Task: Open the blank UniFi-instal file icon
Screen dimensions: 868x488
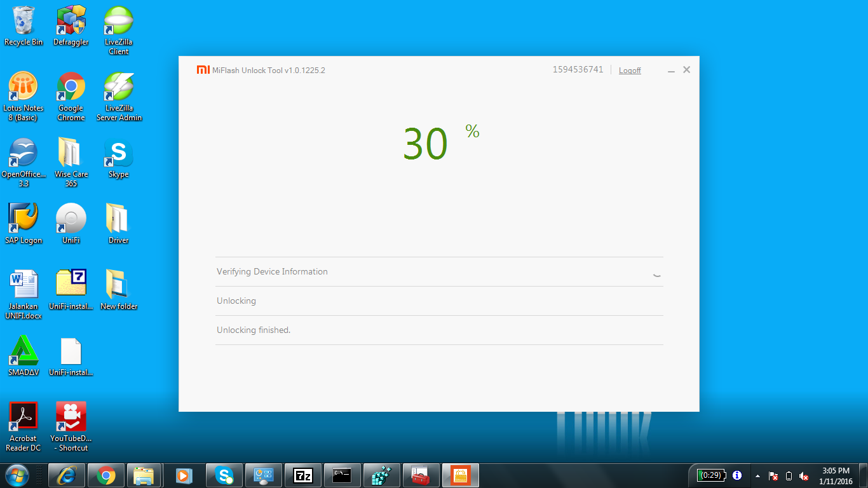Action: (71, 356)
